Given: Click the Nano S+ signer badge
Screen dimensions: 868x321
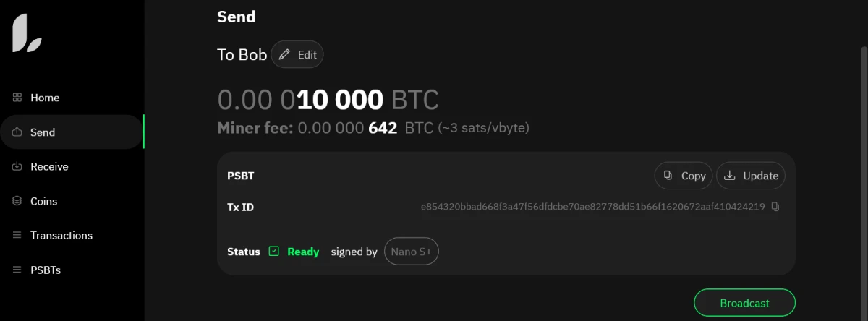Looking at the screenshot, I should coord(411,252).
